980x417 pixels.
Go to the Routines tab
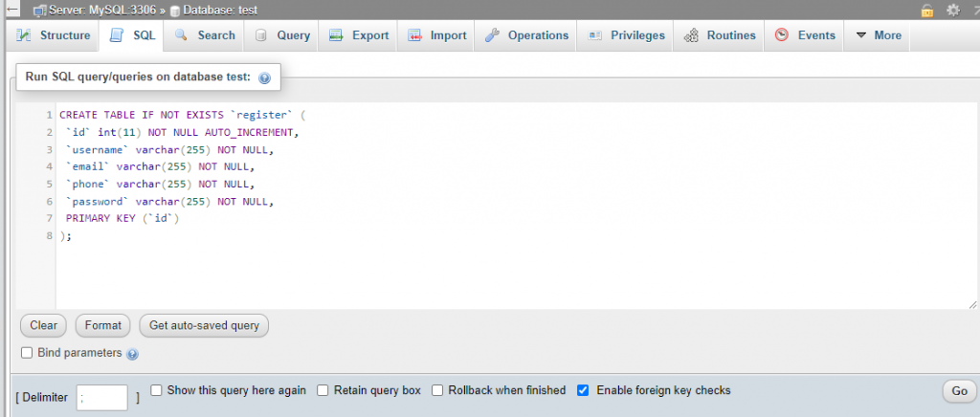coord(720,35)
